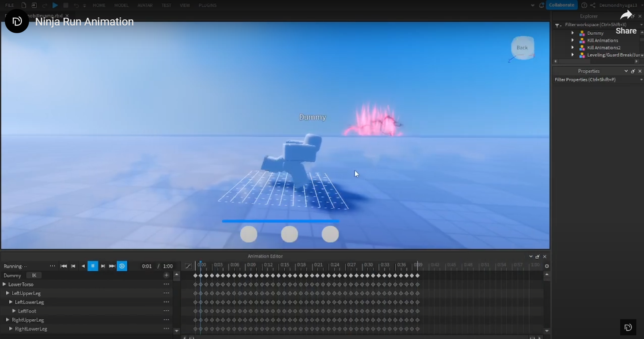Open LeftUpperLeg track options
644x339 pixels.
point(166,293)
